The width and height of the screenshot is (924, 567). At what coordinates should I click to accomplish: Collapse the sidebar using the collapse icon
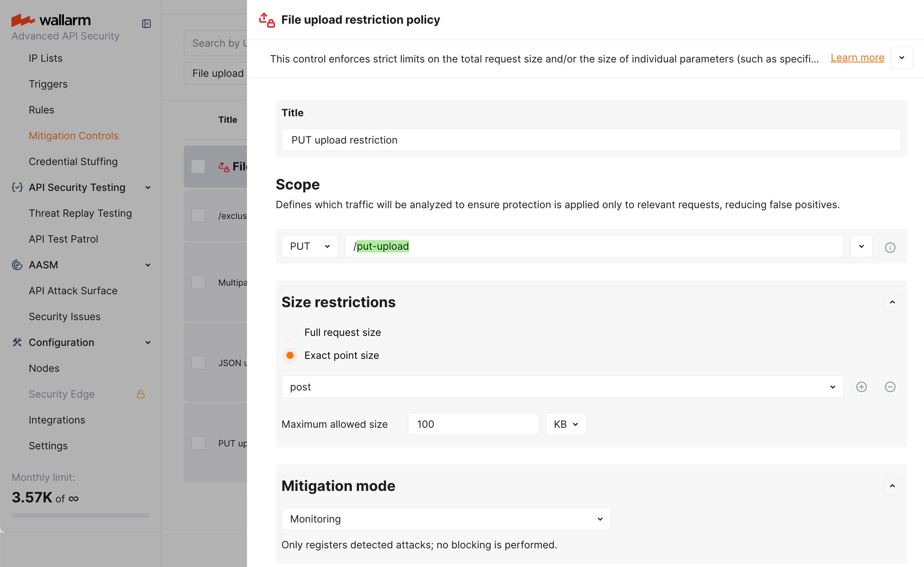pyautogui.click(x=146, y=23)
